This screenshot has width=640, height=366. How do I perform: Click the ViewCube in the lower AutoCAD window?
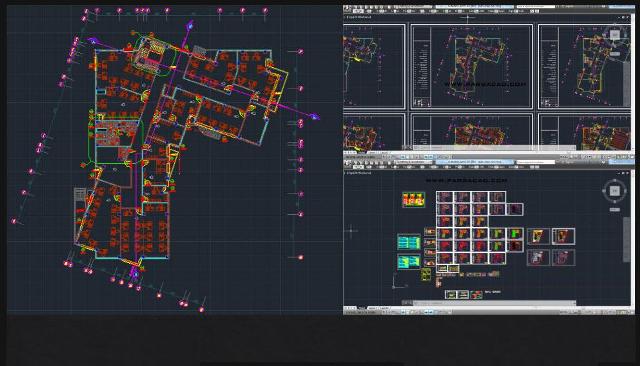(x=615, y=191)
